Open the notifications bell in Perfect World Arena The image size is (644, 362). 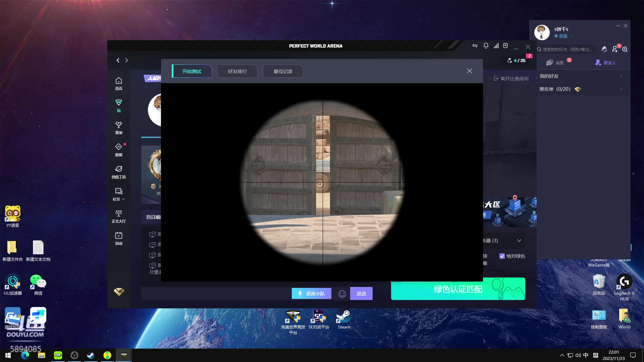pos(486,46)
